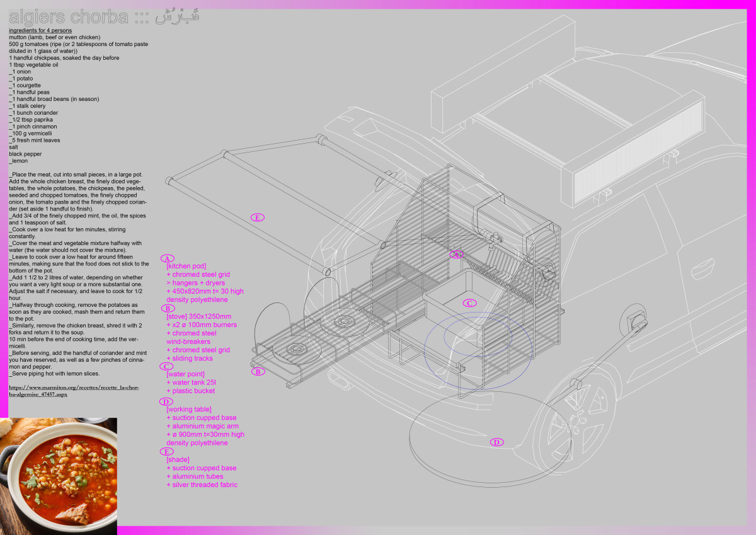Click the [shade] label
Screen dimensions: 756x535
(178, 460)
